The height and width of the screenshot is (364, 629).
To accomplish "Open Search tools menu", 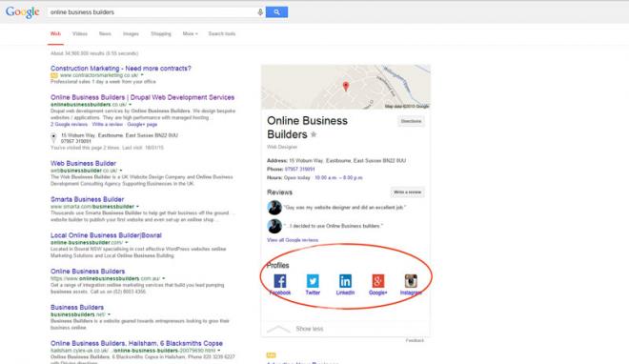I will tap(222, 33).
